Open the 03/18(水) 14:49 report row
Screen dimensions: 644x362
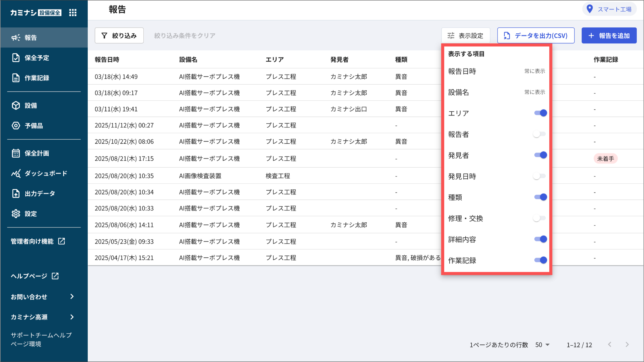[264, 76]
